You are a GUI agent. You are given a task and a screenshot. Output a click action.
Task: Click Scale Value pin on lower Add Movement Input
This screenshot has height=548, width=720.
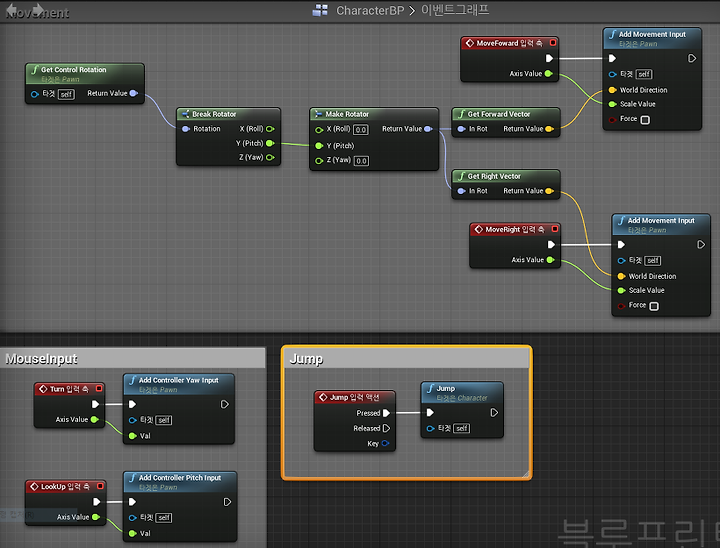[621, 290]
